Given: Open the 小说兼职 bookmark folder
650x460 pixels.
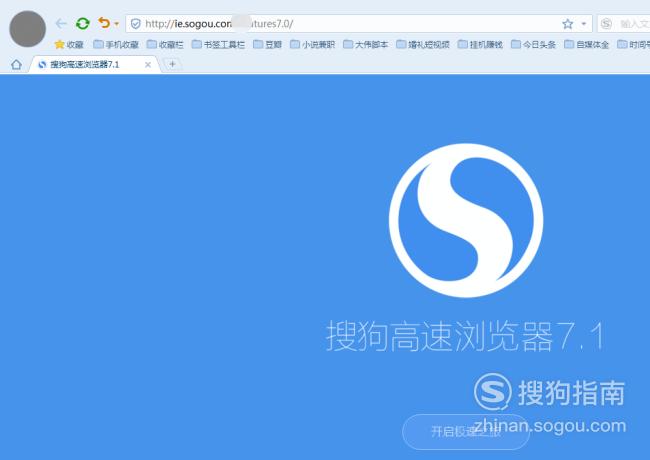Looking at the screenshot, I should tap(313, 44).
